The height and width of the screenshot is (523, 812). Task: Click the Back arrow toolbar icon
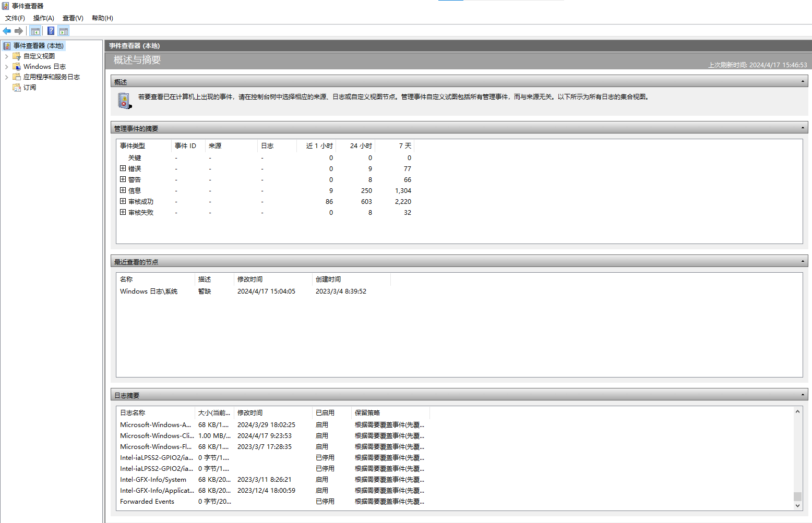(7, 31)
